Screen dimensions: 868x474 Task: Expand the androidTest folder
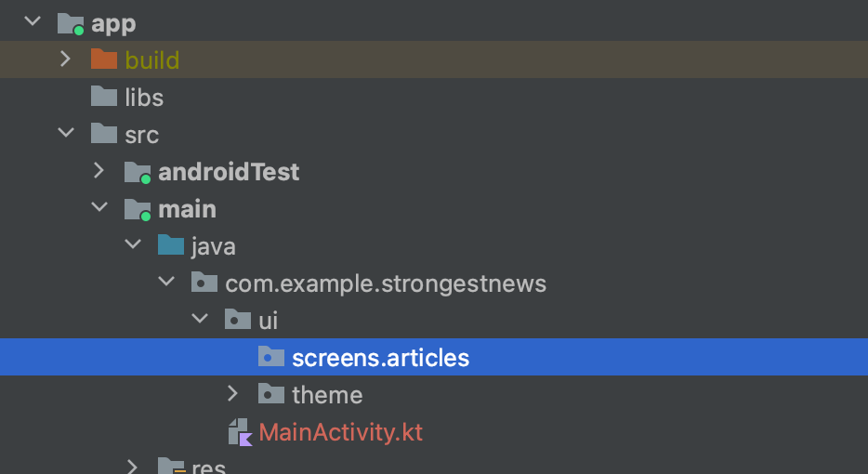coord(99,170)
